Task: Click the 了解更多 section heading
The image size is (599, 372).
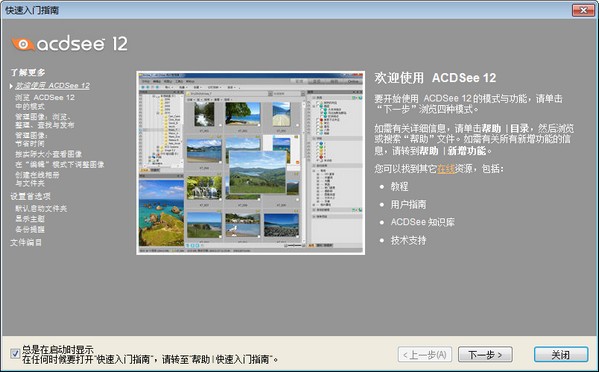Action: 28,72
